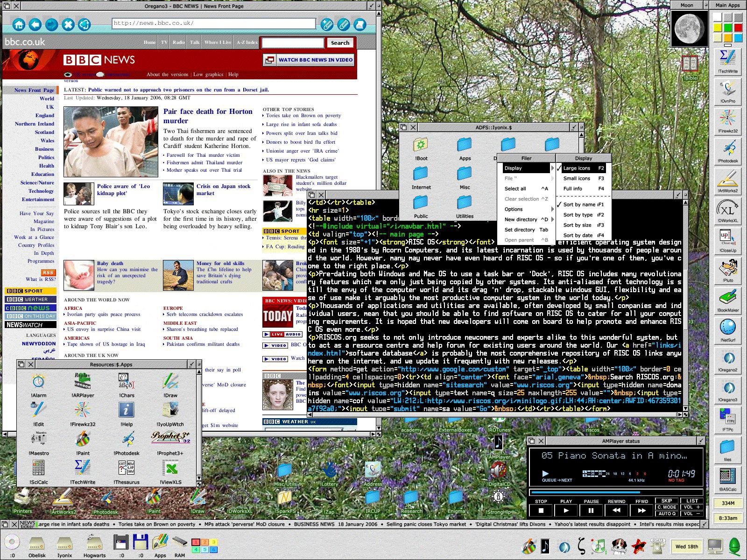Open the Utilities folder in Iyonix filer
The width and height of the screenshot is (747, 560).
tap(465, 207)
